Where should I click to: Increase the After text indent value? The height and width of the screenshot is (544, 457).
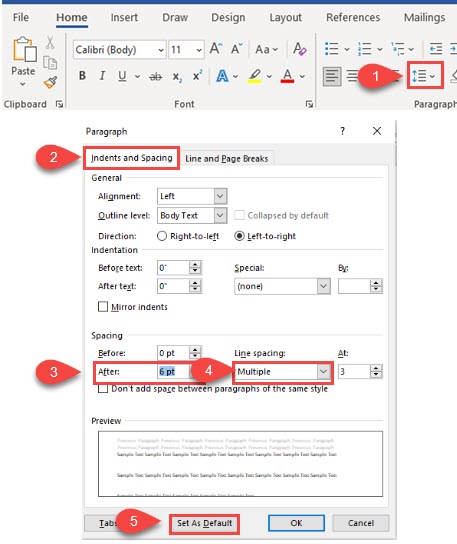coord(195,283)
